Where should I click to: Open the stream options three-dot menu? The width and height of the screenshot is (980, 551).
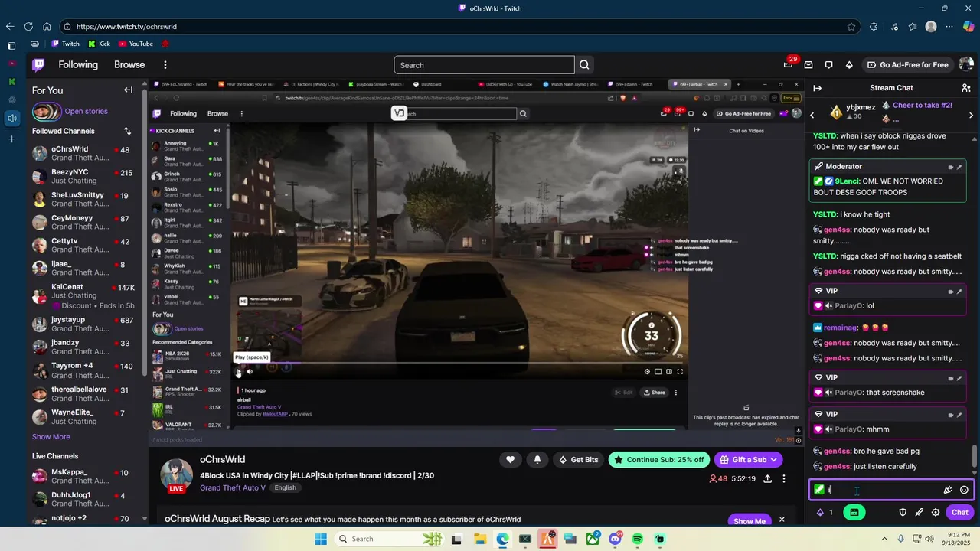pyautogui.click(x=783, y=479)
